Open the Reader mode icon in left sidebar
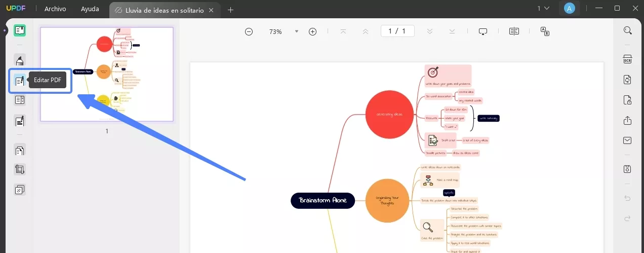The image size is (644, 253). click(x=20, y=30)
